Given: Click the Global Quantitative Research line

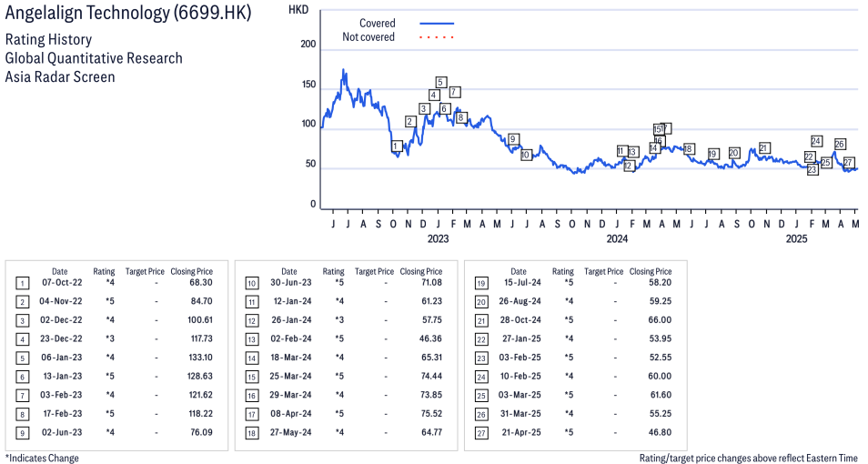Looking at the screenshot, I should (x=94, y=58).
